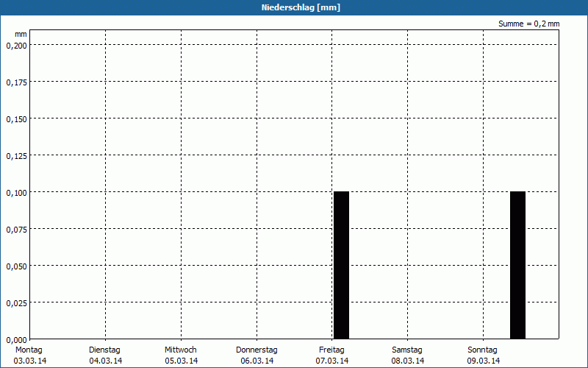Select the Sonntag 09.03.14 axis label
The width and height of the screenshot is (588, 368).
click(x=483, y=355)
